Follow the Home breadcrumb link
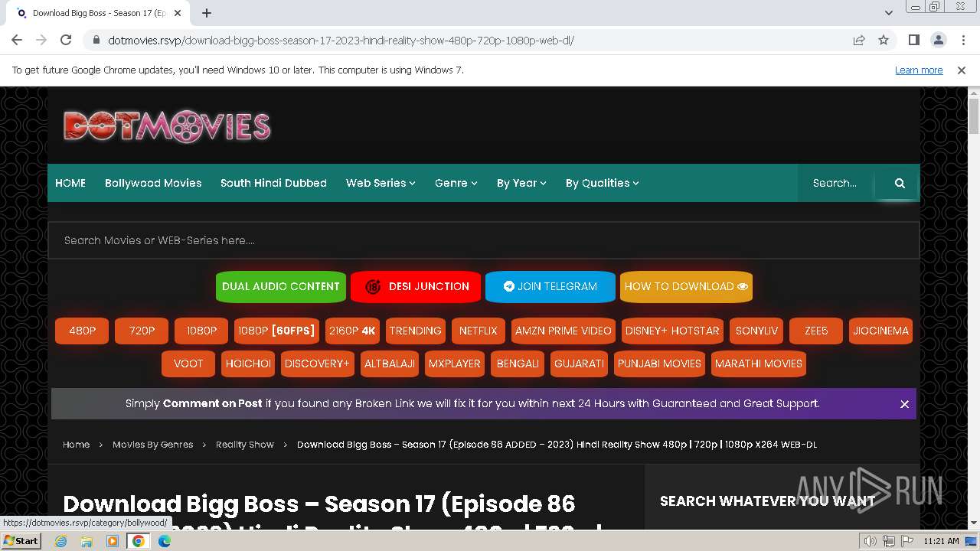 (x=76, y=445)
